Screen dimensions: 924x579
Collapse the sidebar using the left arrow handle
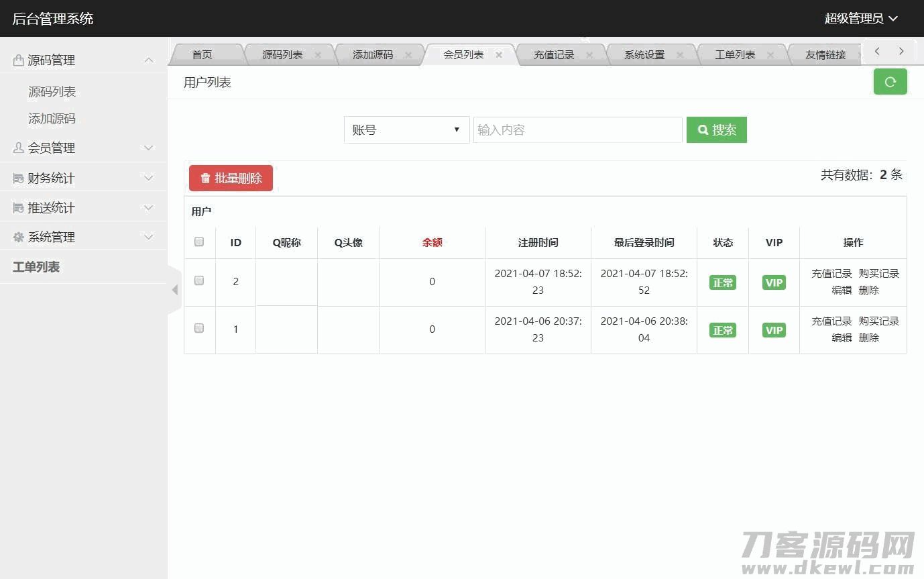click(174, 290)
